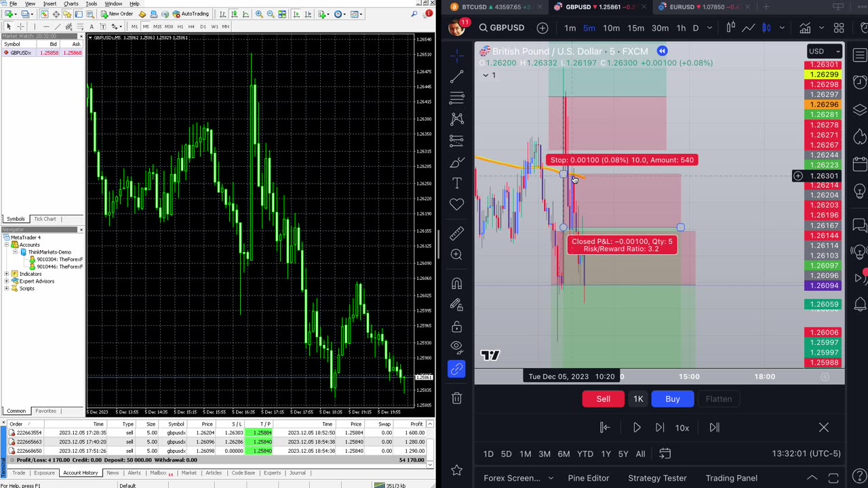Open the layout grid icon in TradingView toolbar
The image size is (868, 488).
[839, 28]
